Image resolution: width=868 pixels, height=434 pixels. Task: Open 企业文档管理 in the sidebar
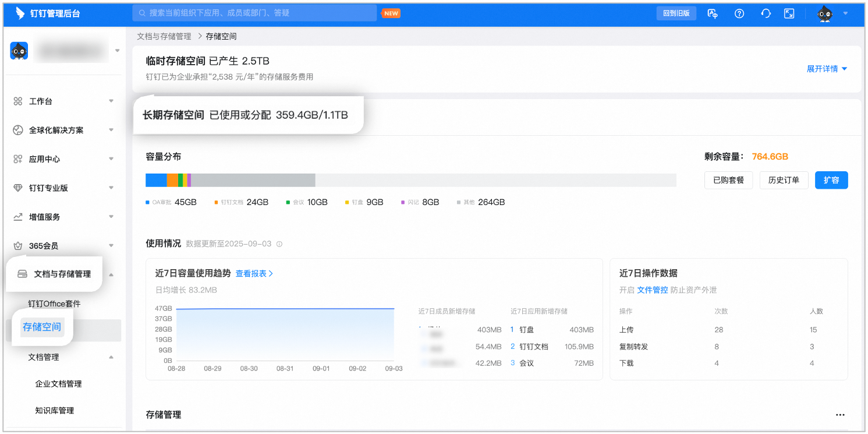point(58,384)
